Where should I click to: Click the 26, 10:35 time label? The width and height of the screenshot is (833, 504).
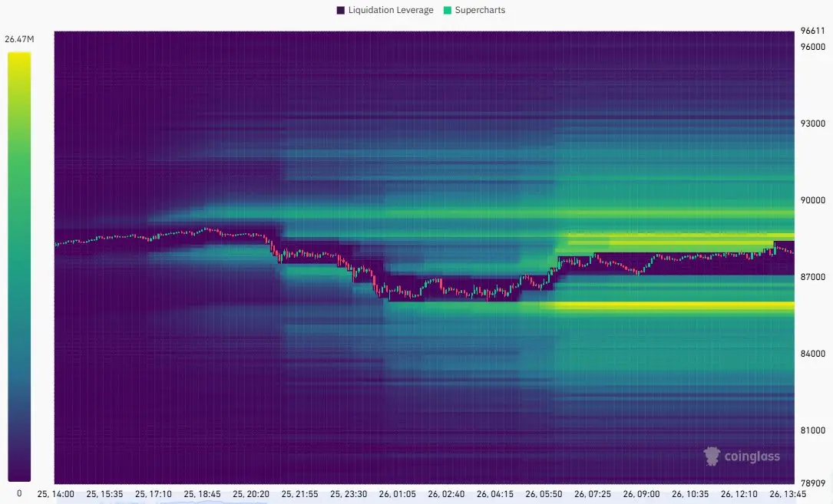pyautogui.click(x=691, y=494)
